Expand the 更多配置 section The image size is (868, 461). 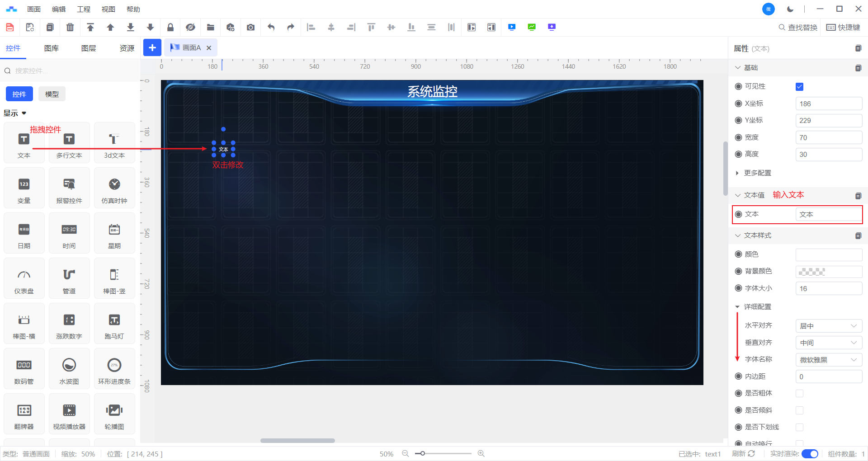pyautogui.click(x=757, y=173)
